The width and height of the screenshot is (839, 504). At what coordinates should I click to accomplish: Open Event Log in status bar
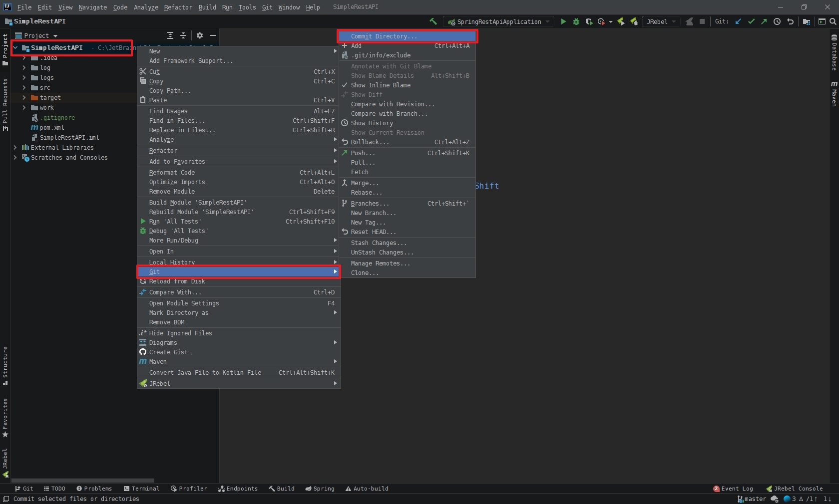coord(733,489)
